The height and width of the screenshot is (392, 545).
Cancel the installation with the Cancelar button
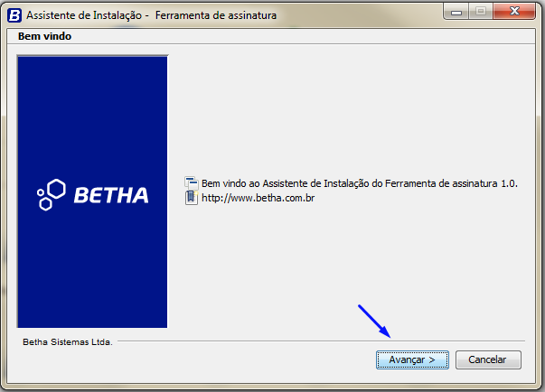[x=488, y=359]
